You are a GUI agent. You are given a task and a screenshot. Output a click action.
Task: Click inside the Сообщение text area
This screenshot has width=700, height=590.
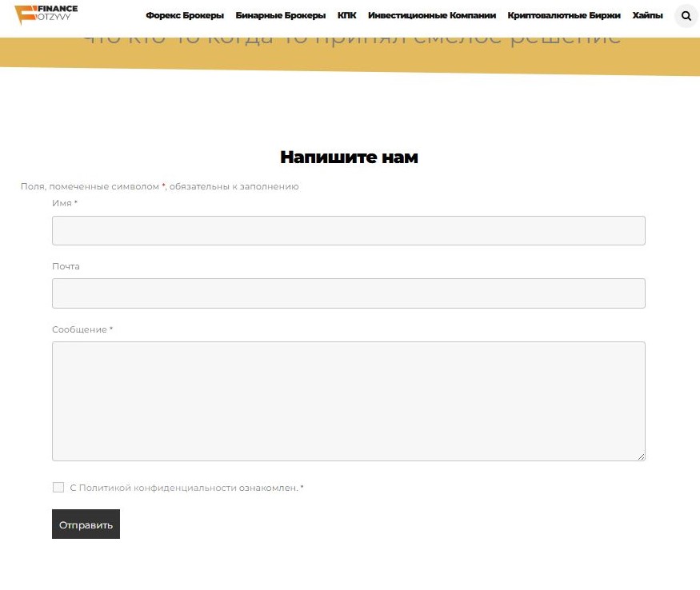[348, 401]
